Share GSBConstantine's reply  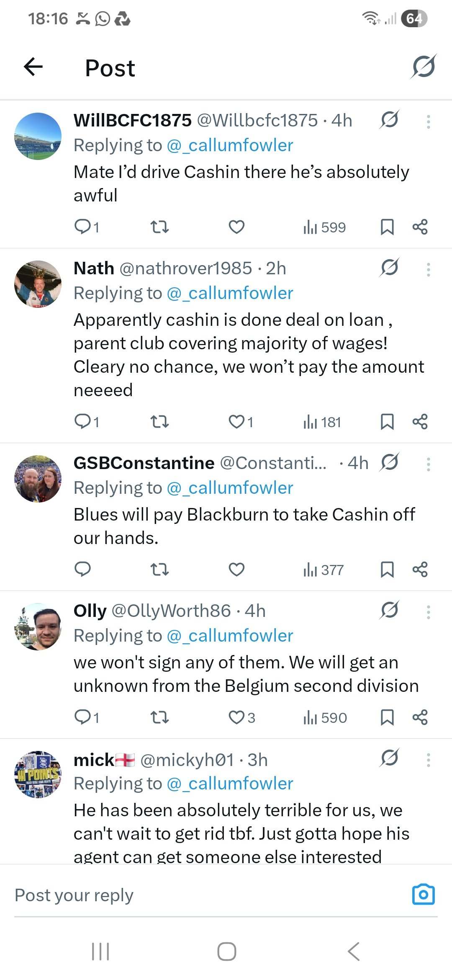click(x=420, y=570)
